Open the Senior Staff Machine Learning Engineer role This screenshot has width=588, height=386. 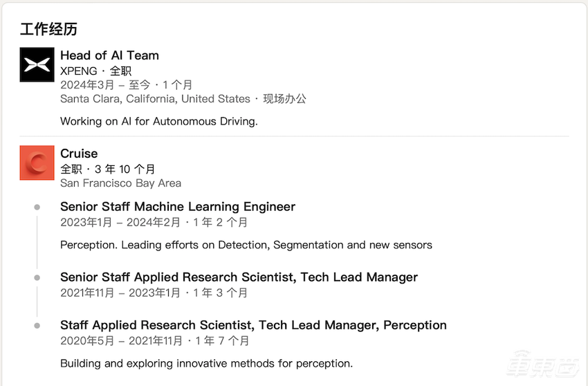click(x=178, y=207)
